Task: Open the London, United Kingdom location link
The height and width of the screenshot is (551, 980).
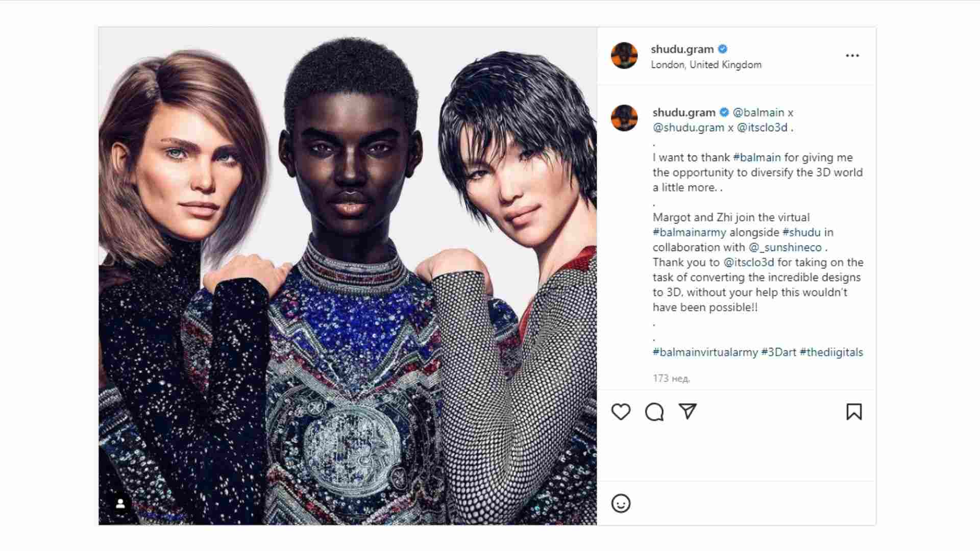Action: 706,65
